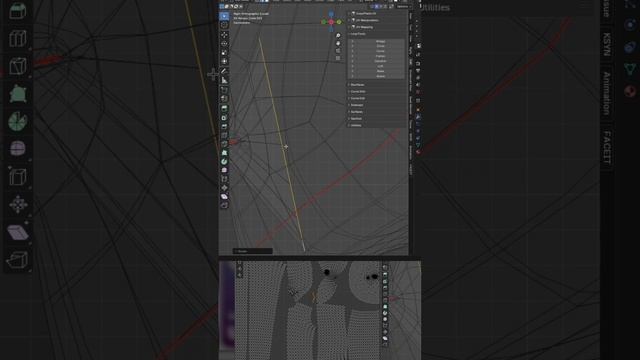
Task: Select the Annotate pencil tool
Action: pyautogui.click(x=224, y=71)
